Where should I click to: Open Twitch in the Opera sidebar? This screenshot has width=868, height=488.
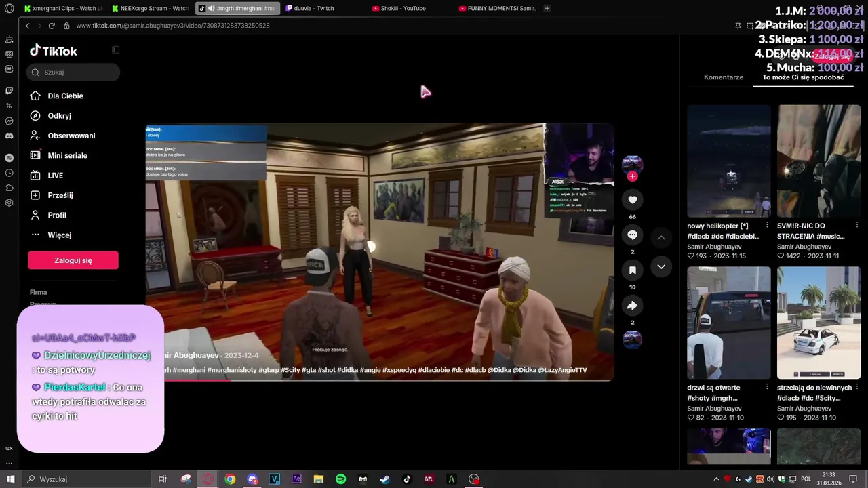click(9, 91)
